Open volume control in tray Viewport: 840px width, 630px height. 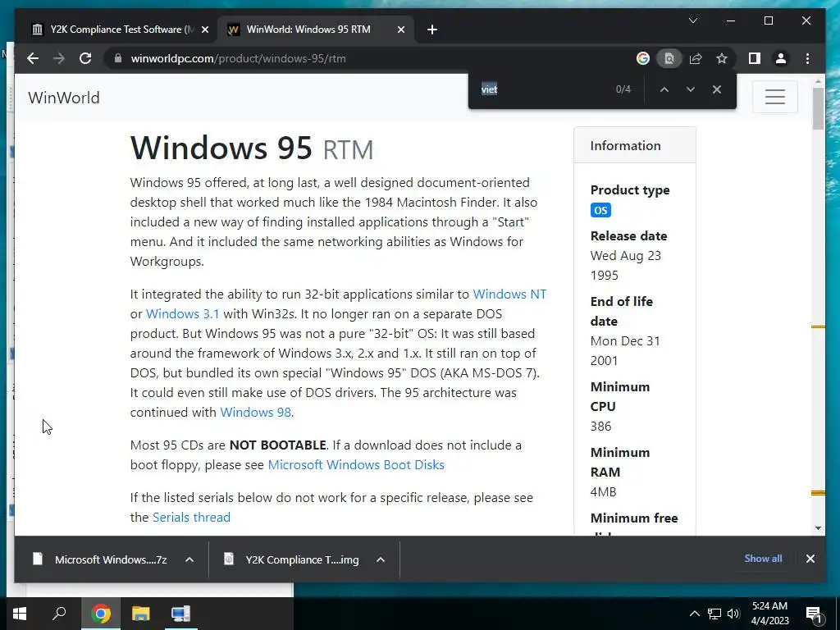(733, 614)
